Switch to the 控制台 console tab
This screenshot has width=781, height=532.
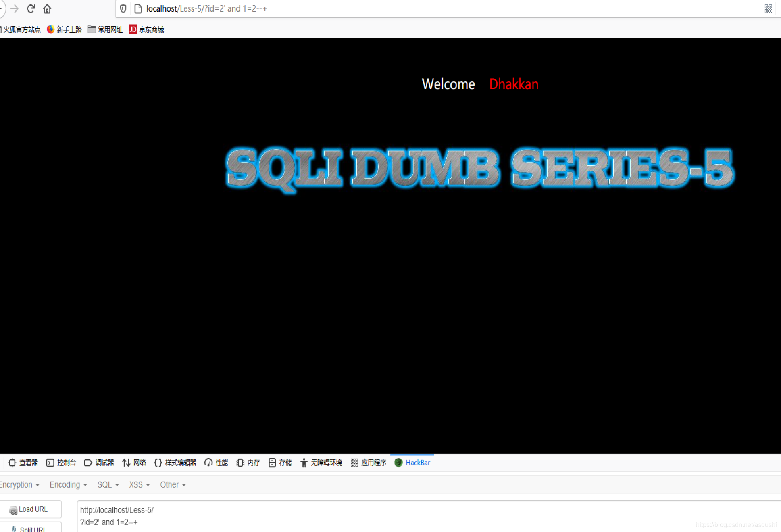(61, 463)
